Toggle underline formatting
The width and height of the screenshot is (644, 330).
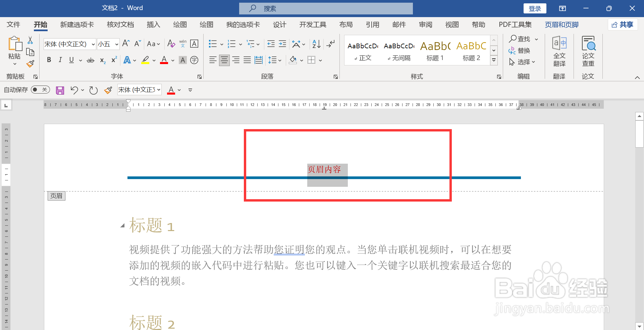point(71,60)
